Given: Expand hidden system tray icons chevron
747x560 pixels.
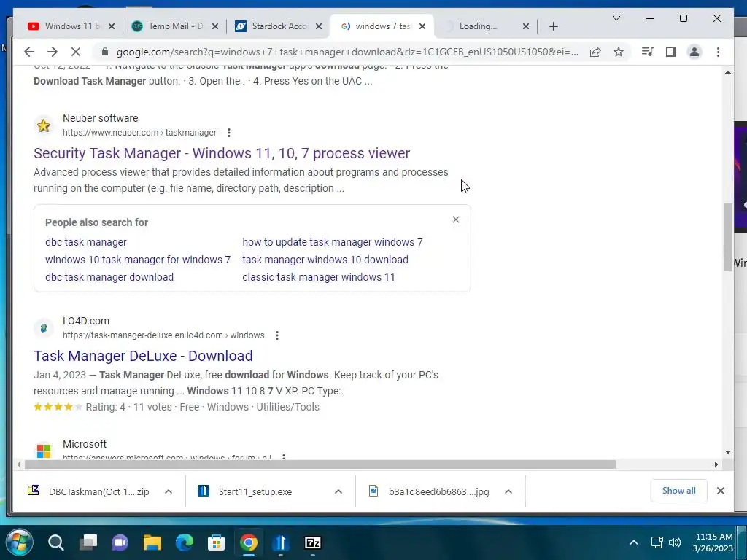Looking at the screenshot, I should coord(634,542).
